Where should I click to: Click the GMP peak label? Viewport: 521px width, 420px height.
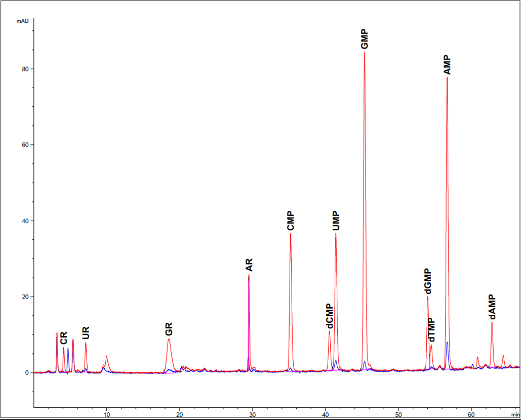pos(365,39)
